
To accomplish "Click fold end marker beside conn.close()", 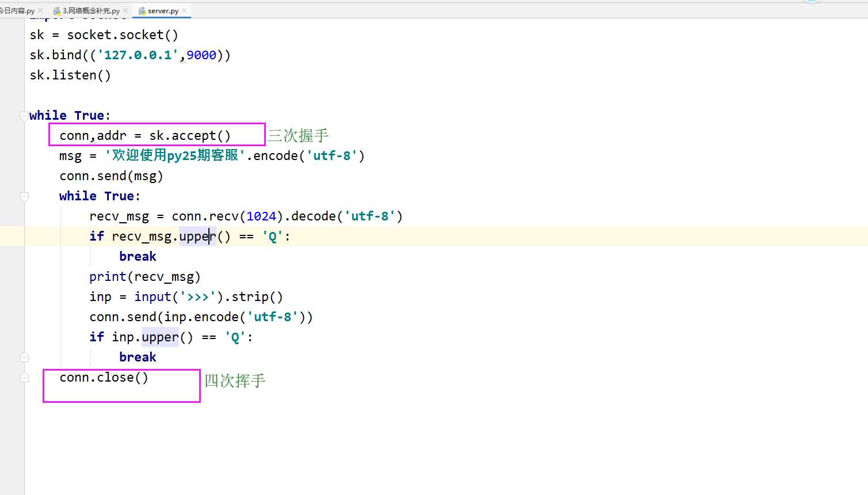I will [24, 378].
